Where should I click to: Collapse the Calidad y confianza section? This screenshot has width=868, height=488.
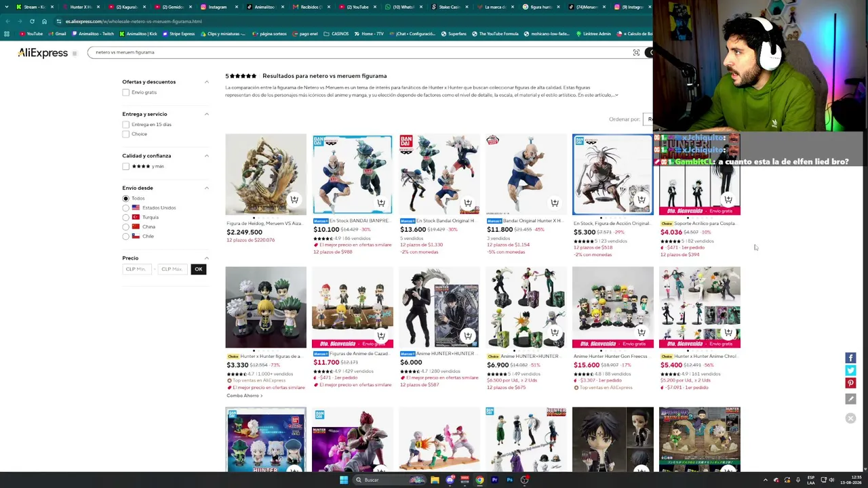[207, 156]
